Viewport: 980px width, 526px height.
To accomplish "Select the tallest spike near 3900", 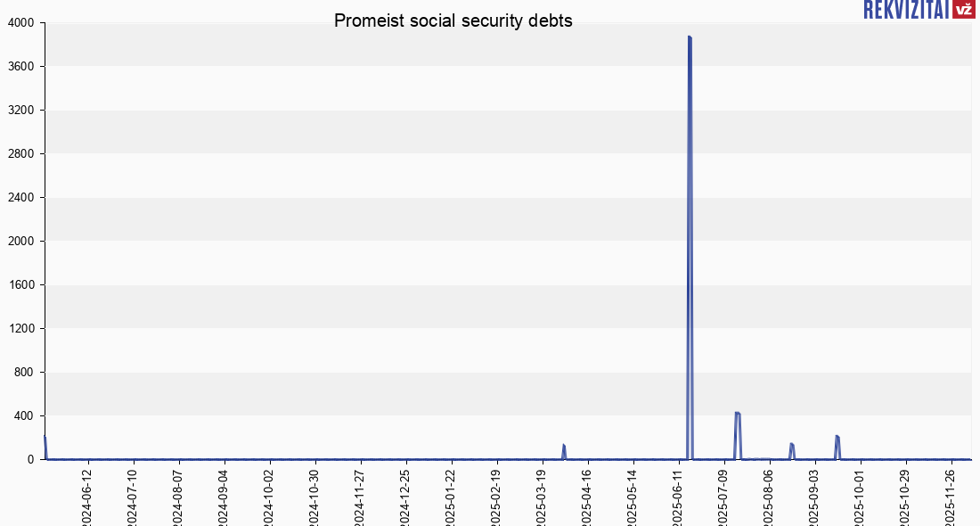I will [690, 37].
